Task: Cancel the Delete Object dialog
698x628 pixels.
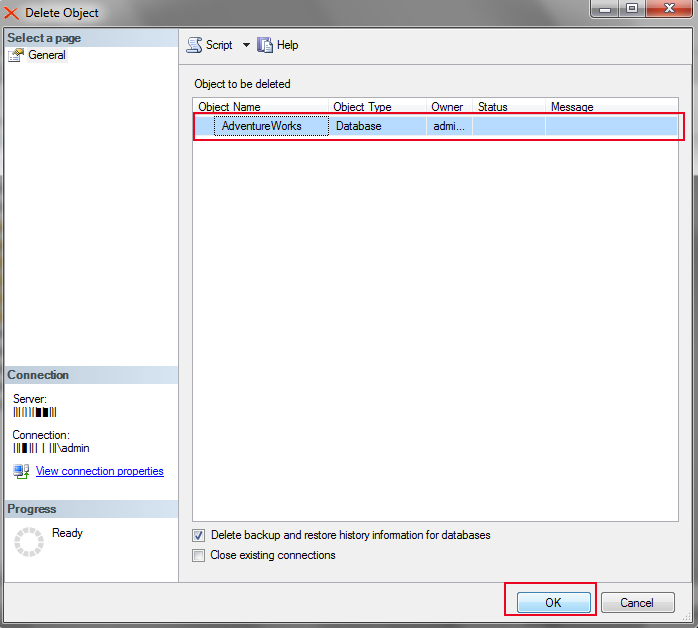Action: tap(637, 603)
